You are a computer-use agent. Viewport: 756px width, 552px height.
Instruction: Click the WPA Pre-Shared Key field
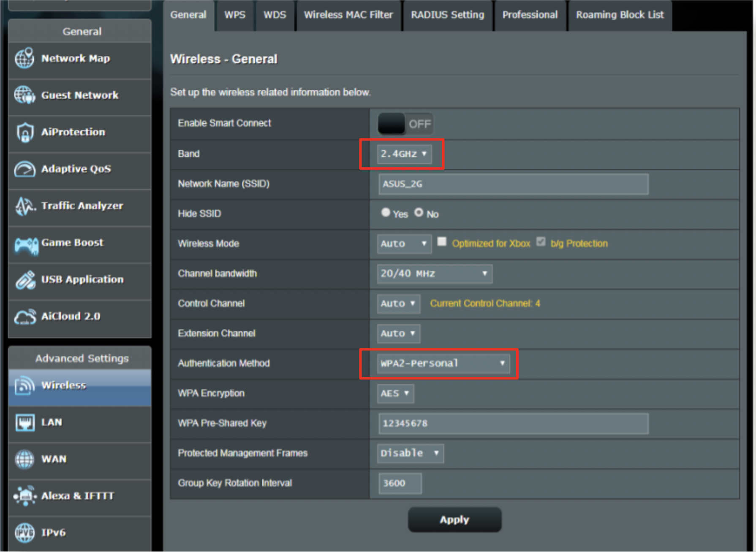(x=513, y=423)
